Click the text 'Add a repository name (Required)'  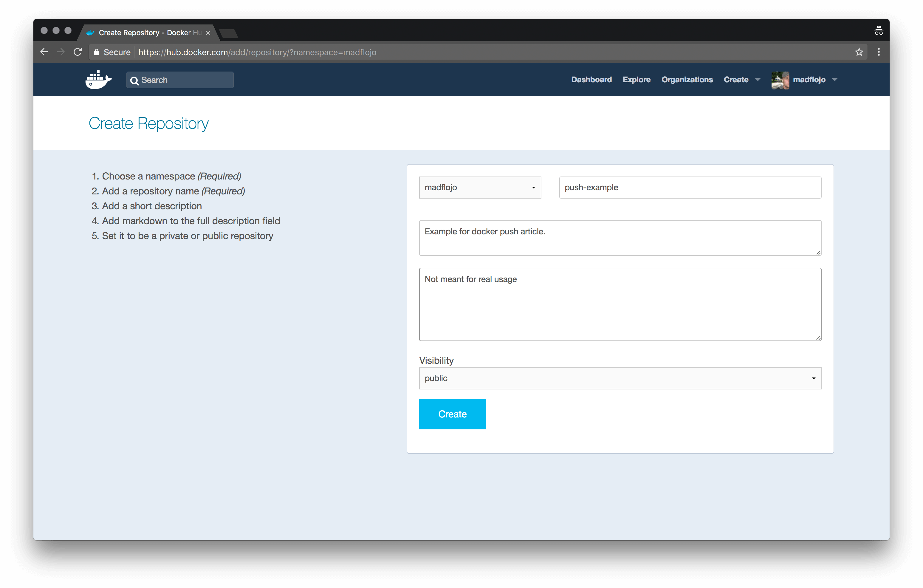173,191
